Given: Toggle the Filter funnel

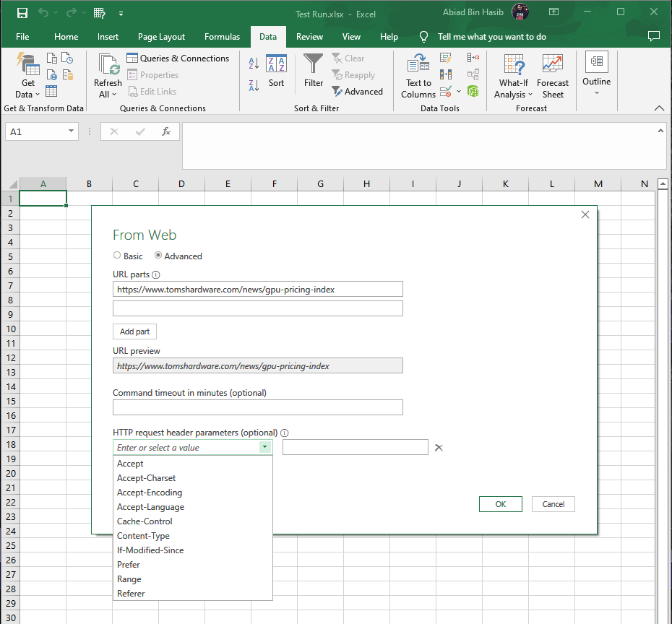Looking at the screenshot, I should point(314,71).
